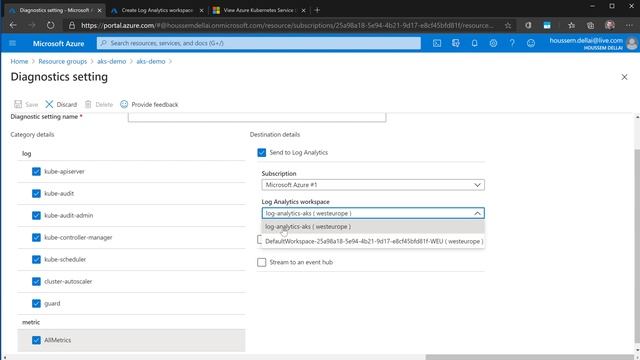Select the DefaultWorkspace WEU option
The width and height of the screenshot is (640, 360).
click(x=373, y=241)
